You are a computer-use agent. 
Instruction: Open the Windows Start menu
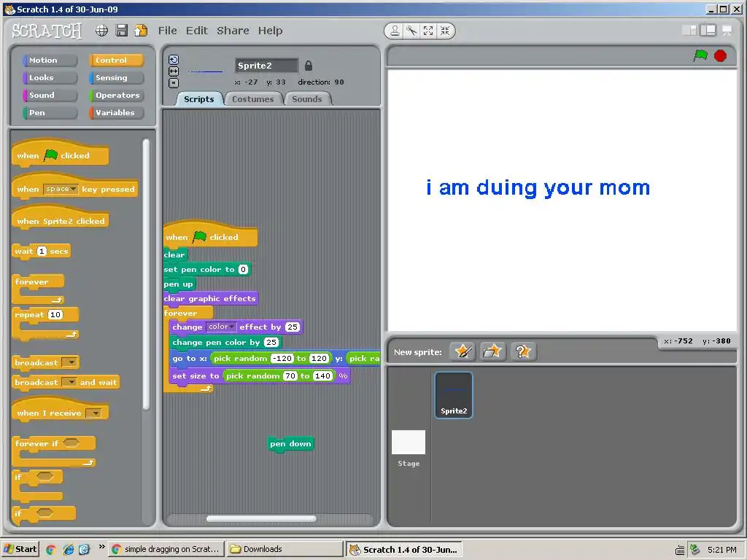coord(20,549)
